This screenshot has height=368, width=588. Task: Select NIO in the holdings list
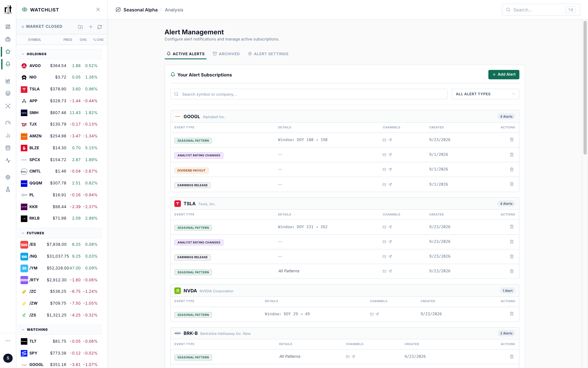[x=60, y=77]
